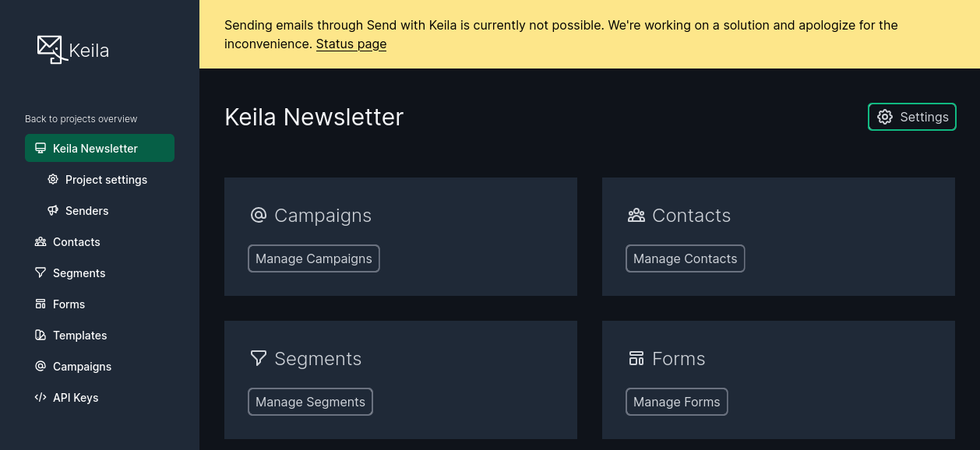The width and height of the screenshot is (980, 450).
Task: Click the Keila envelope logo
Action: click(x=52, y=50)
